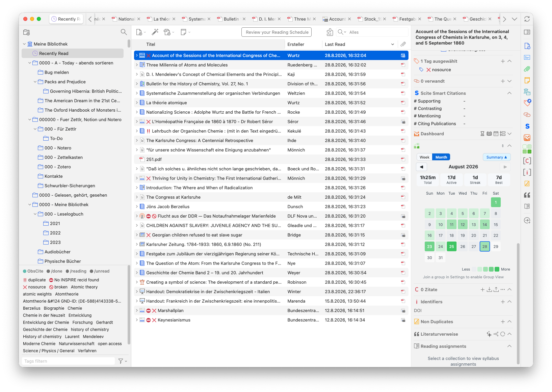Jump to the Dashboard chart icon in the side rail
Screen dimensions: 552x392
click(x=527, y=138)
